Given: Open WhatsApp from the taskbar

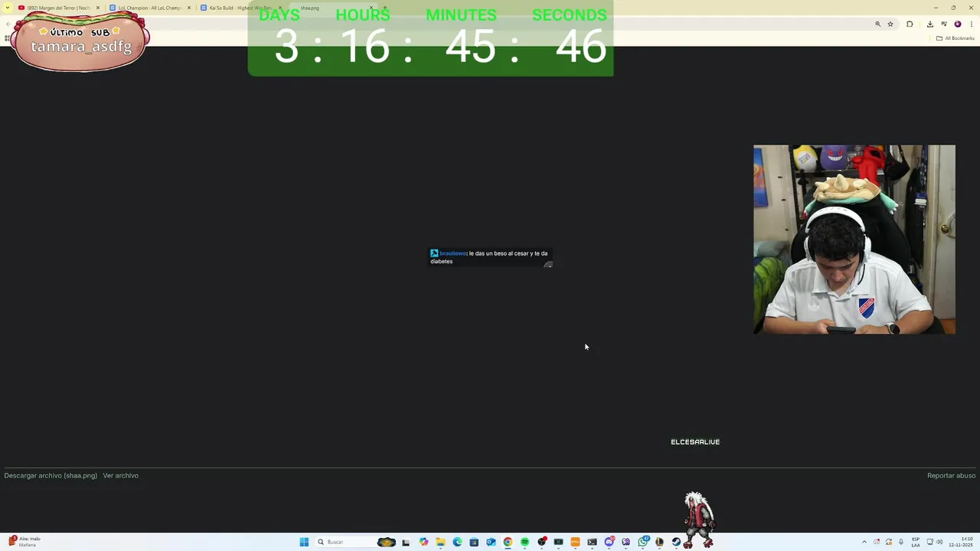Looking at the screenshot, I should [x=642, y=542].
